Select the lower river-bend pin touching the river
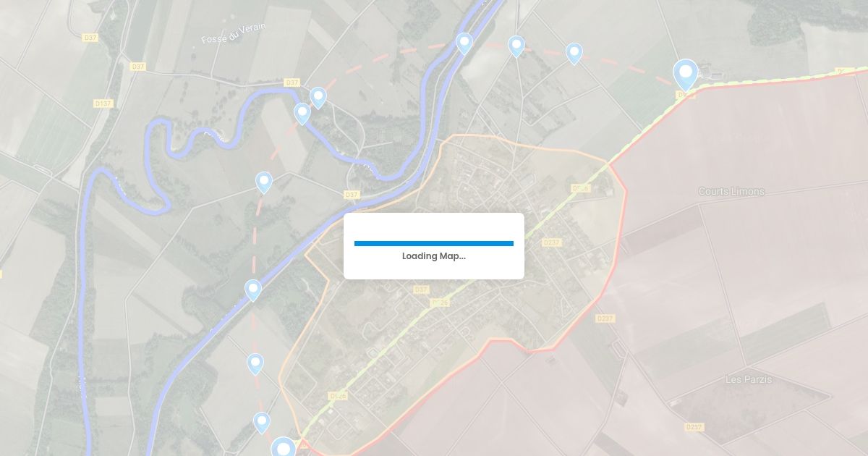Image resolution: width=868 pixels, height=456 pixels. (302, 114)
